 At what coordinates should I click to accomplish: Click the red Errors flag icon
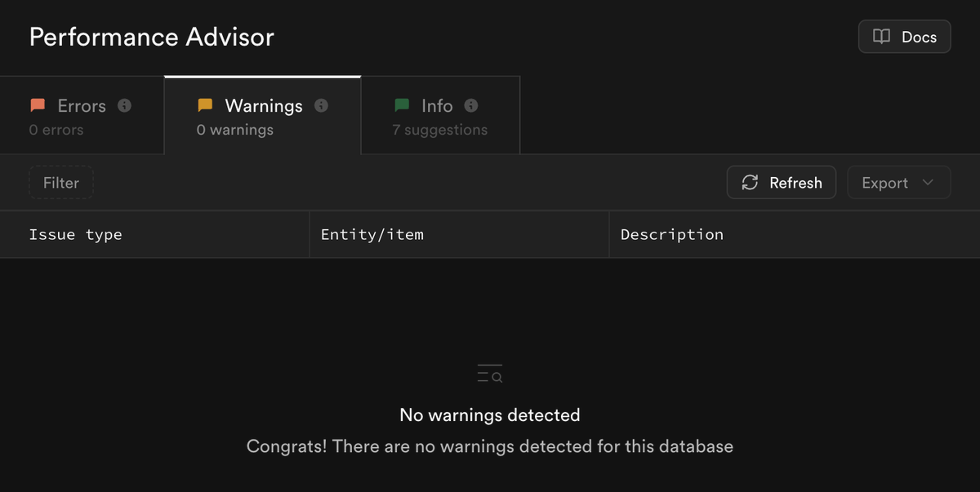38,105
